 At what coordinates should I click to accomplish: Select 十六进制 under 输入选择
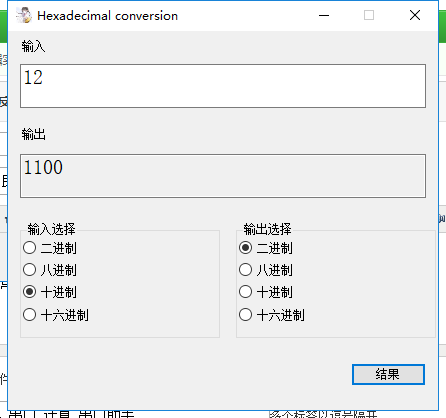(56, 315)
